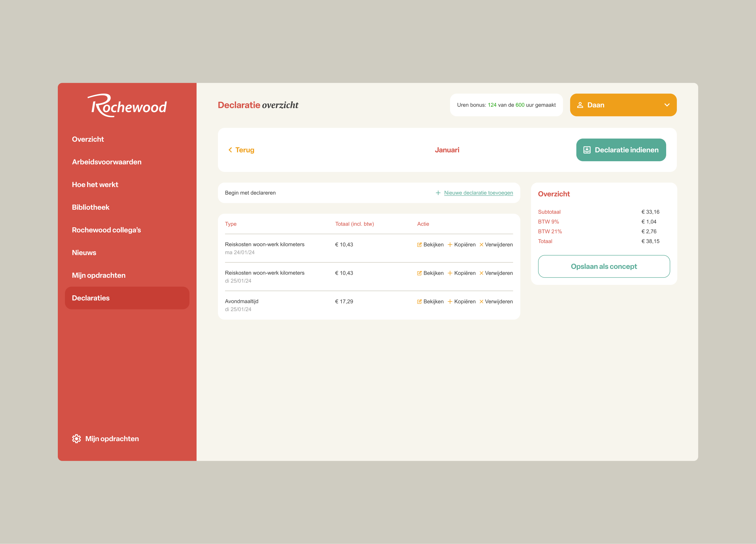Save the declaration using Opslaan als concept
Viewport: 756px width, 544px height.
[604, 266]
